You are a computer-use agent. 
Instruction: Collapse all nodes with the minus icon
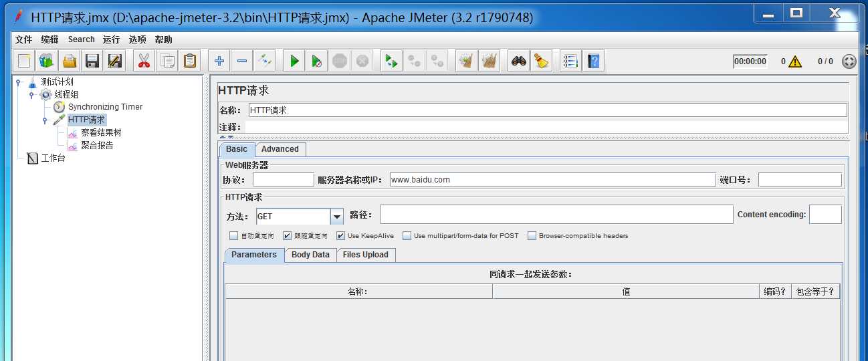click(x=241, y=61)
